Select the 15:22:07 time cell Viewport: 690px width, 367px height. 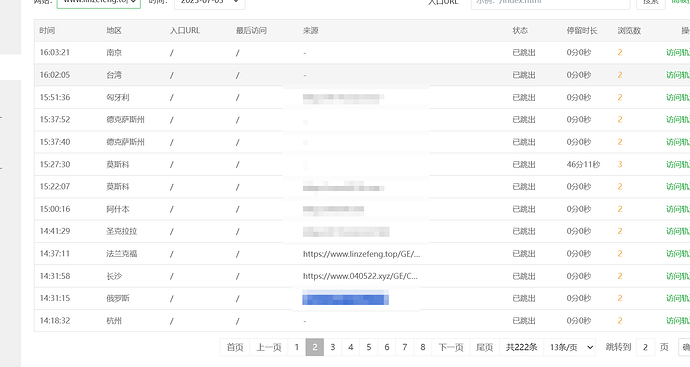point(55,187)
